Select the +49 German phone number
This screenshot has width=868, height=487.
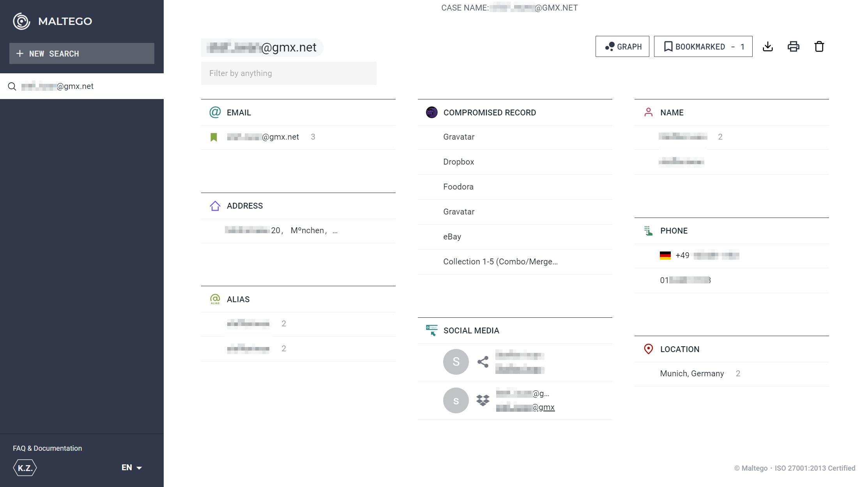[x=732, y=256]
